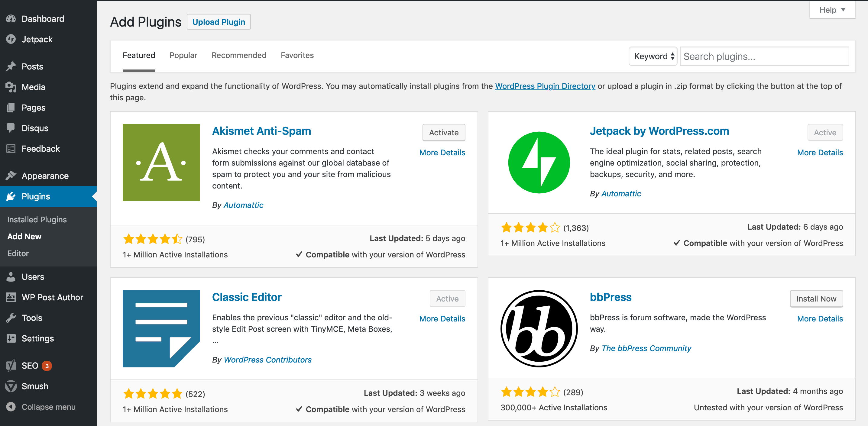Open More Details for Classic Editor
Screen dimensions: 868x426
pyautogui.click(x=442, y=318)
